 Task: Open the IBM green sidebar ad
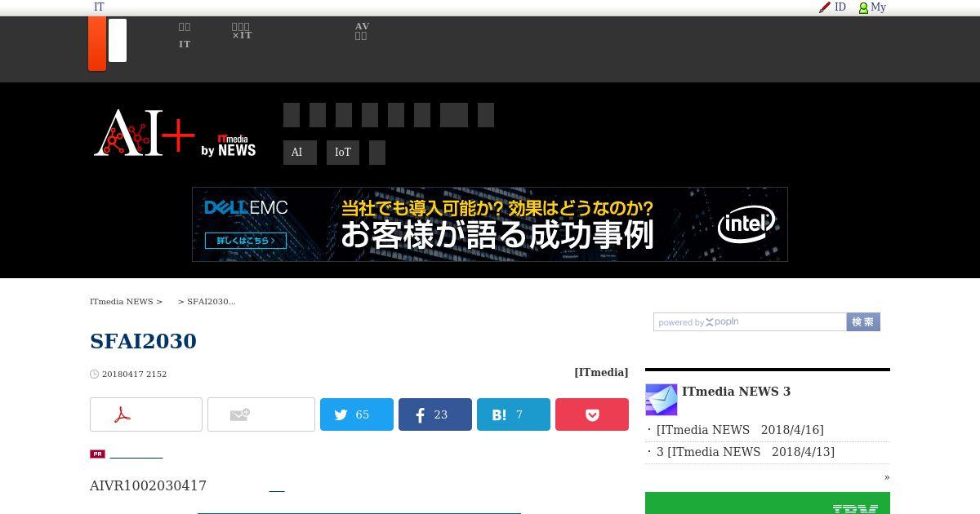point(768,503)
